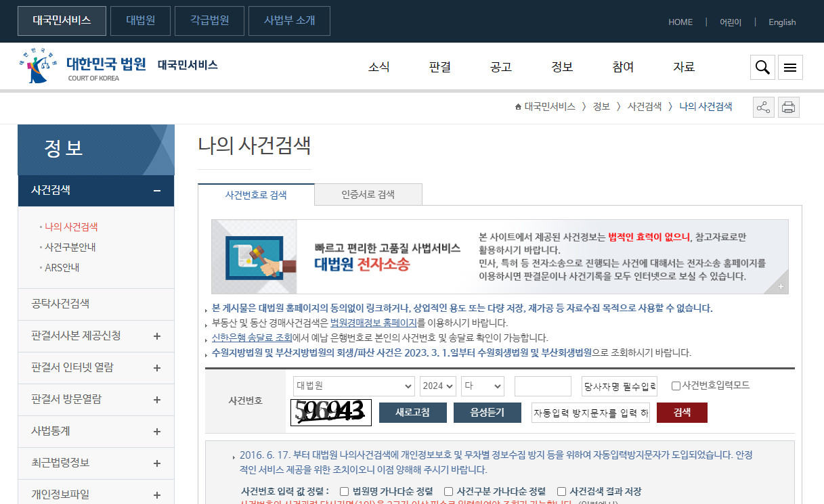Click the 음성듣기 audio captcha button
Screen dimensions: 824x504
[487, 413]
